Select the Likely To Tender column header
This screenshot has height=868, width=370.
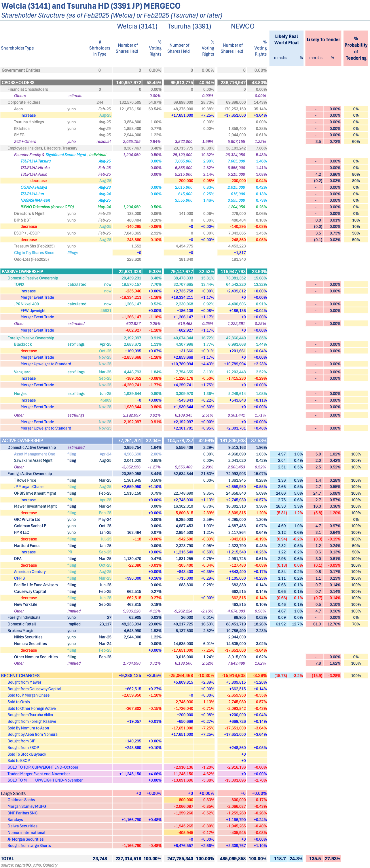coord(323,40)
